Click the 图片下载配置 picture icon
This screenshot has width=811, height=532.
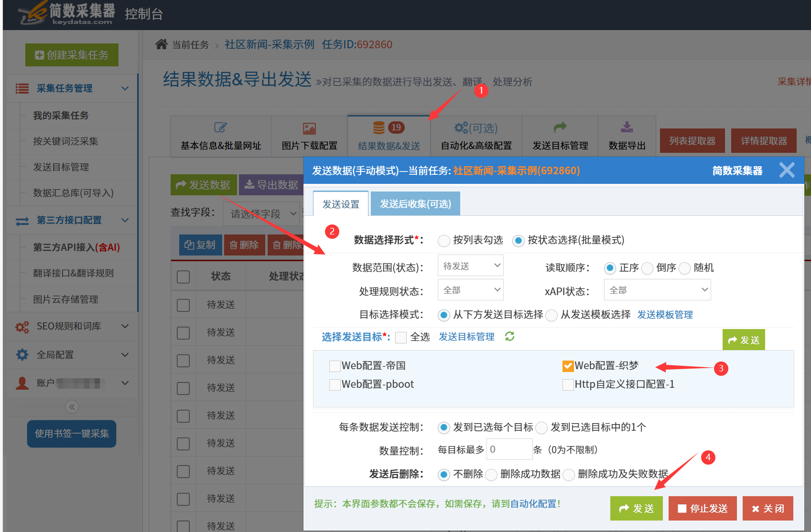tap(309, 128)
